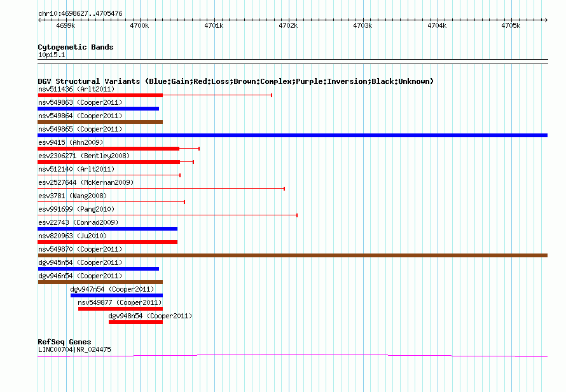
Task: Click the blue nsv549863 gain bar
Action: (x=98, y=109)
